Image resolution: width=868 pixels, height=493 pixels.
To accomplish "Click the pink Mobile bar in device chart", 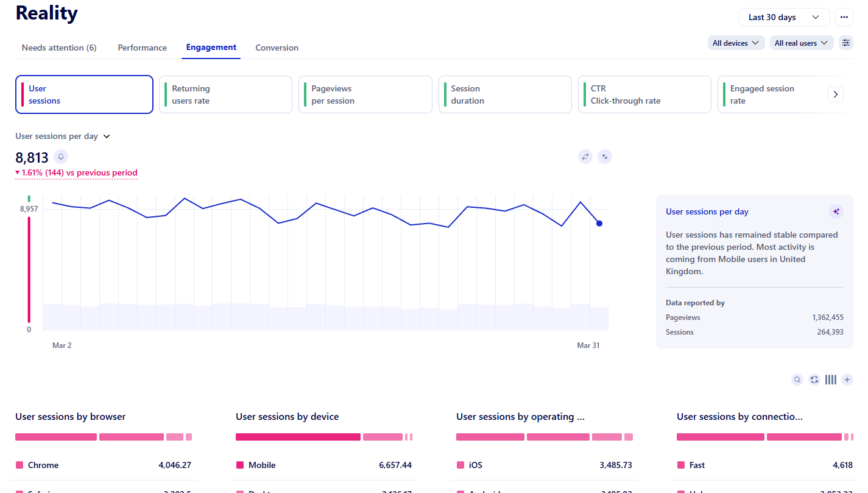I will [x=298, y=437].
